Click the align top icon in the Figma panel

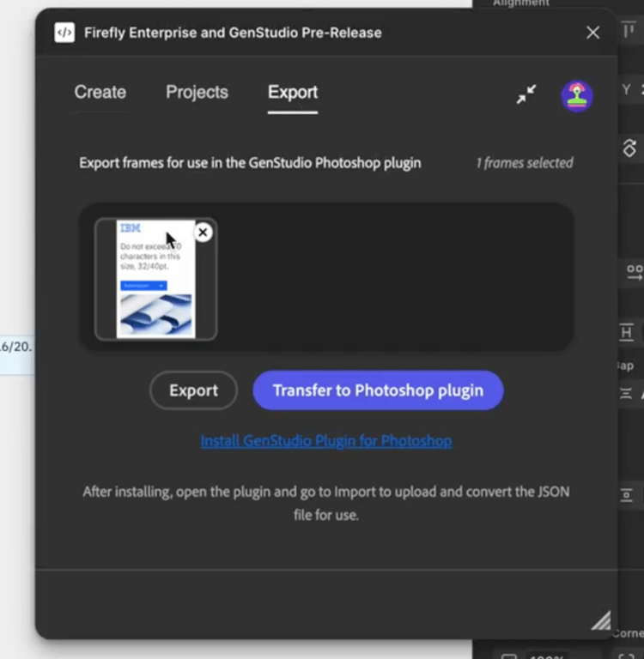click(629, 29)
